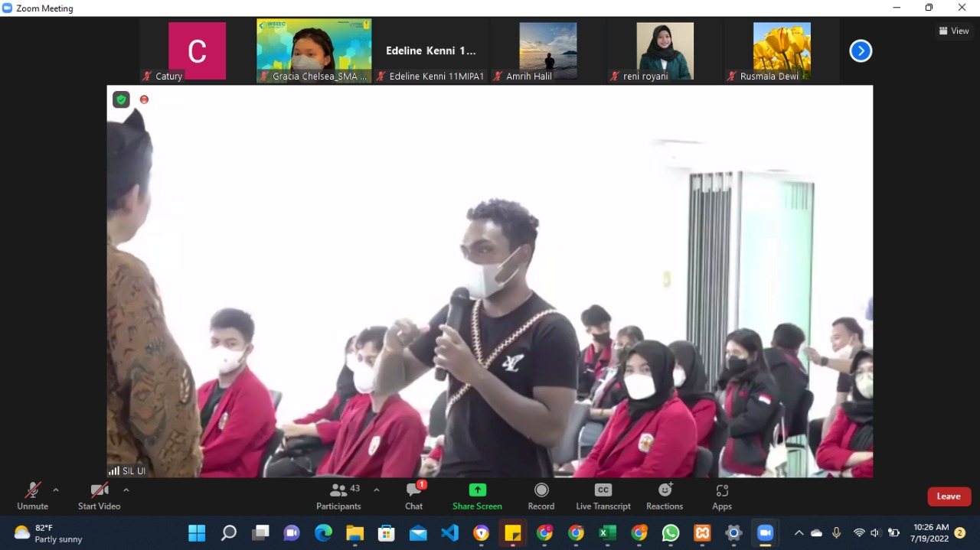This screenshot has height=550, width=980.
Task: Click the green encryption shield icon
Action: [x=121, y=99]
